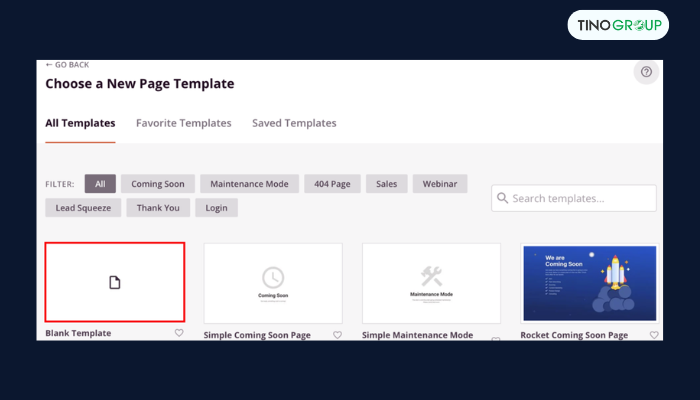The height and width of the screenshot is (400, 700).
Task: Open the Saved Templates tab
Action: 294,123
